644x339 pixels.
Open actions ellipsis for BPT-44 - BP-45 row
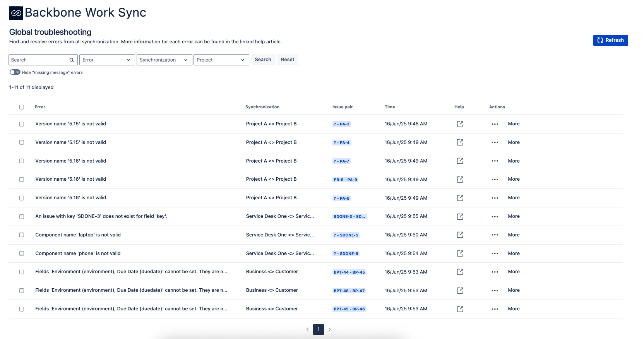click(x=495, y=272)
